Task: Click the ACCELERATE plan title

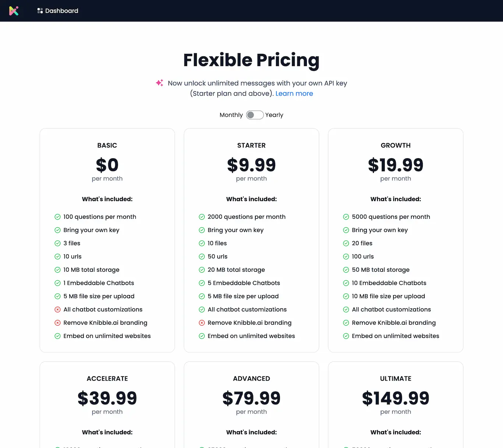Action: click(107, 378)
